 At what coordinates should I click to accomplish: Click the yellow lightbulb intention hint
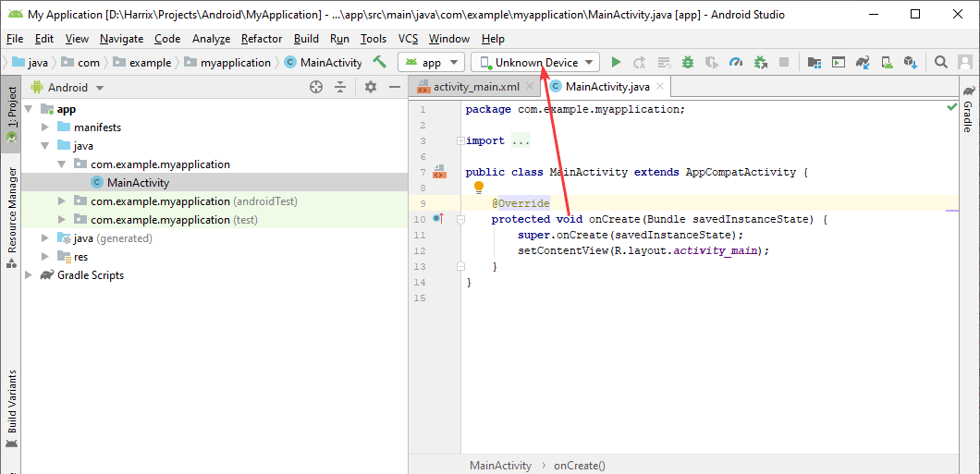pos(479,187)
